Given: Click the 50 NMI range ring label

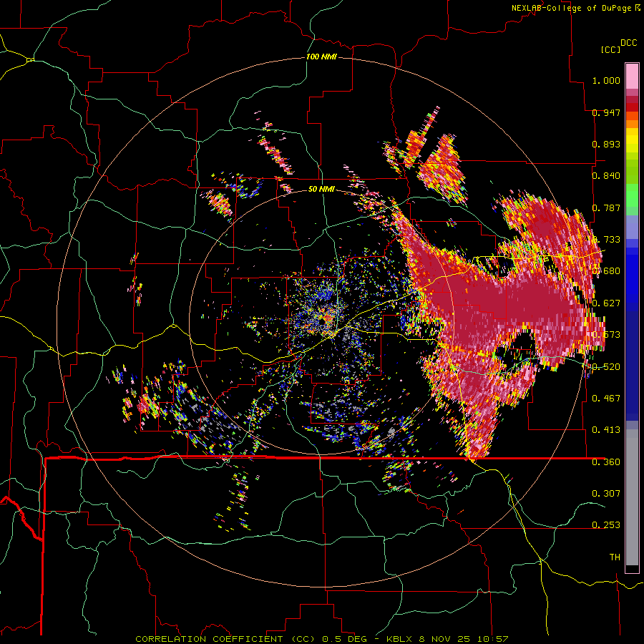Looking at the screenshot, I should 321,190.
